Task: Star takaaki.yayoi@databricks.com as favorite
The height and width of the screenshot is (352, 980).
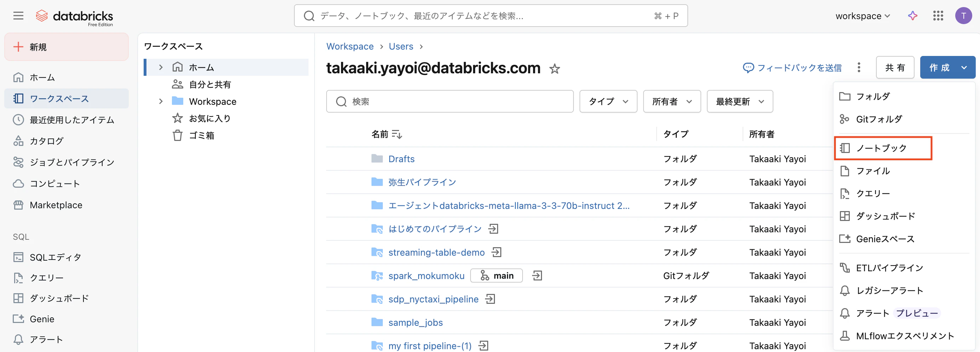Action: tap(555, 69)
